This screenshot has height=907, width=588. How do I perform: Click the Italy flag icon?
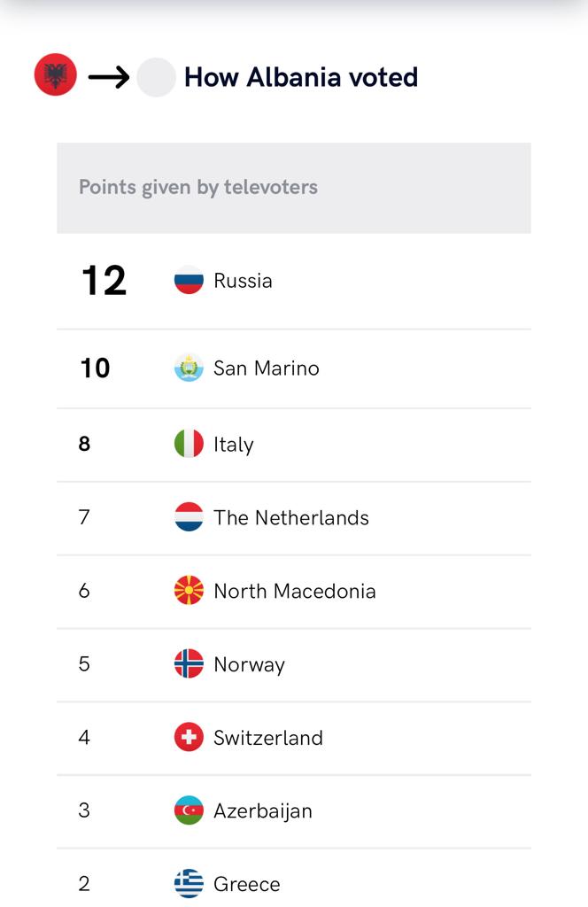[x=189, y=444]
